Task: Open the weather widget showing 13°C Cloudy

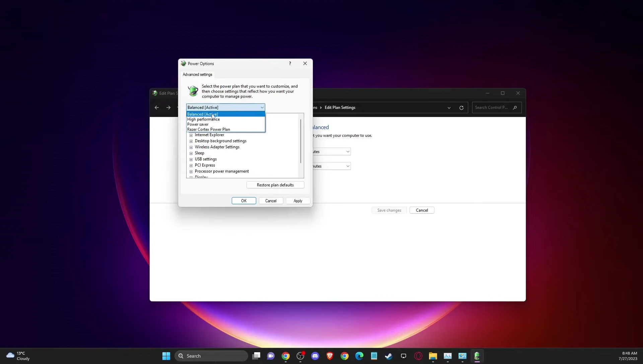Action: pyautogui.click(x=18, y=356)
